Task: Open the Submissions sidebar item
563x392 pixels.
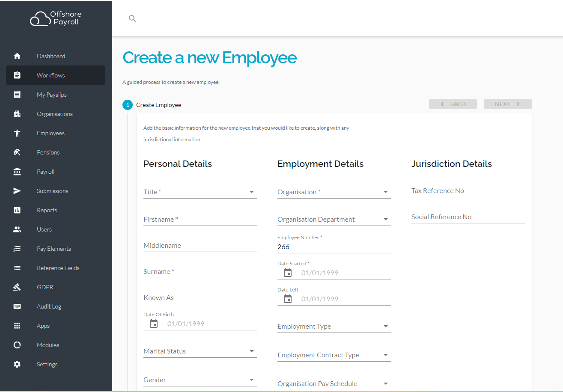Action: point(56,191)
